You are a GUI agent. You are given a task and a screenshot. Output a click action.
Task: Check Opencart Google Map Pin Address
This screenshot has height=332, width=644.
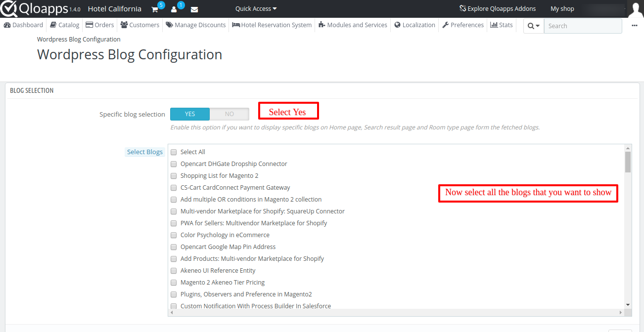pyautogui.click(x=174, y=247)
